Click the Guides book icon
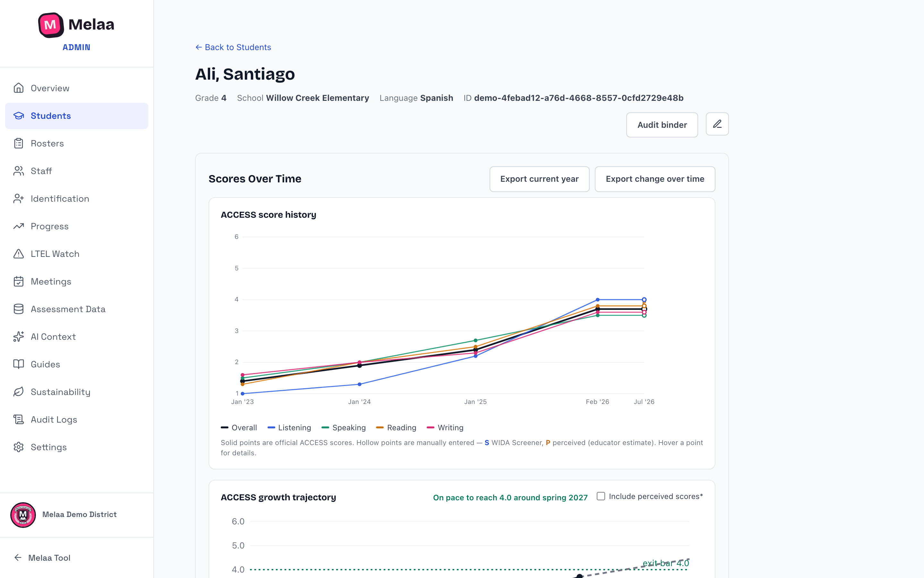 pyautogui.click(x=18, y=364)
